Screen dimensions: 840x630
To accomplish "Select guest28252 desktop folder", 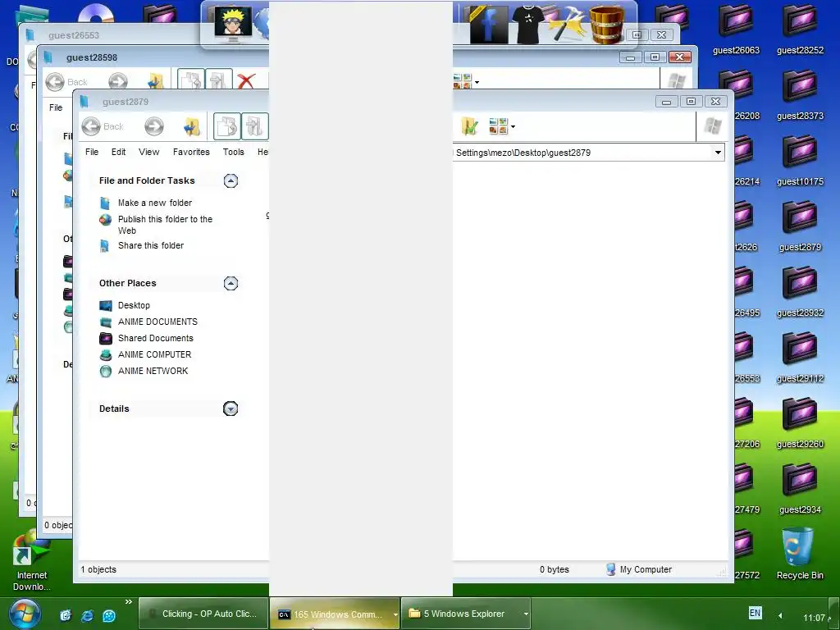I will (800, 30).
